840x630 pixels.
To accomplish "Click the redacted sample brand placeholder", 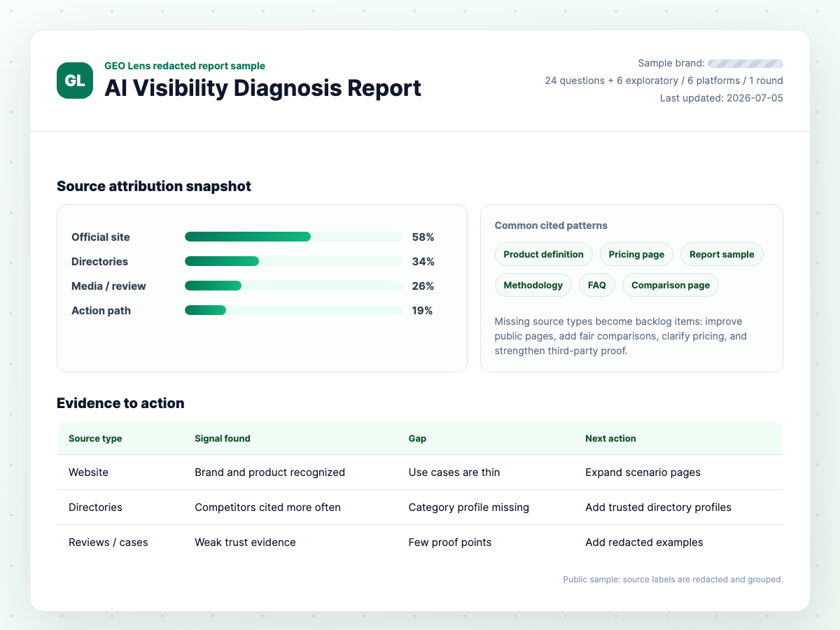I will pos(745,64).
